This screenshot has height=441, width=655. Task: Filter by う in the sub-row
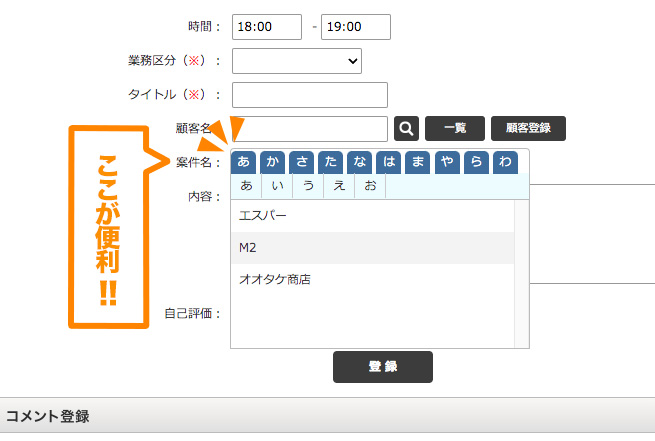pos(308,186)
